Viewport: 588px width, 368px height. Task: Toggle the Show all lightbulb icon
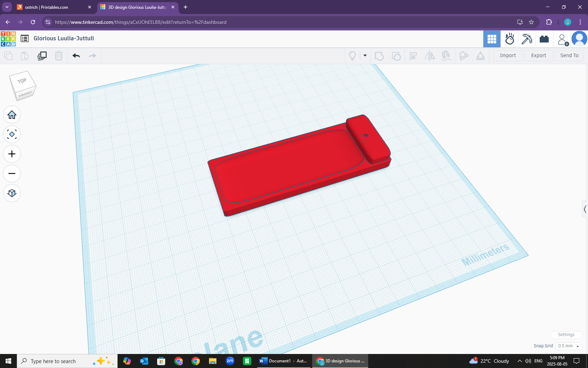click(352, 56)
